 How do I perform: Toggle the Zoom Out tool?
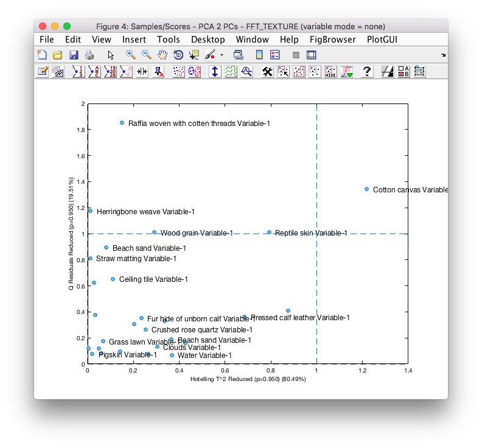(147, 55)
